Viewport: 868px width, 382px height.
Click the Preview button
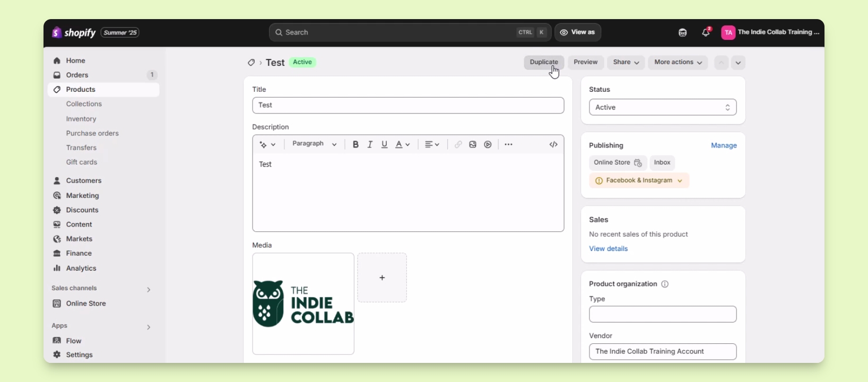pyautogui.click(x=586, y=63)
